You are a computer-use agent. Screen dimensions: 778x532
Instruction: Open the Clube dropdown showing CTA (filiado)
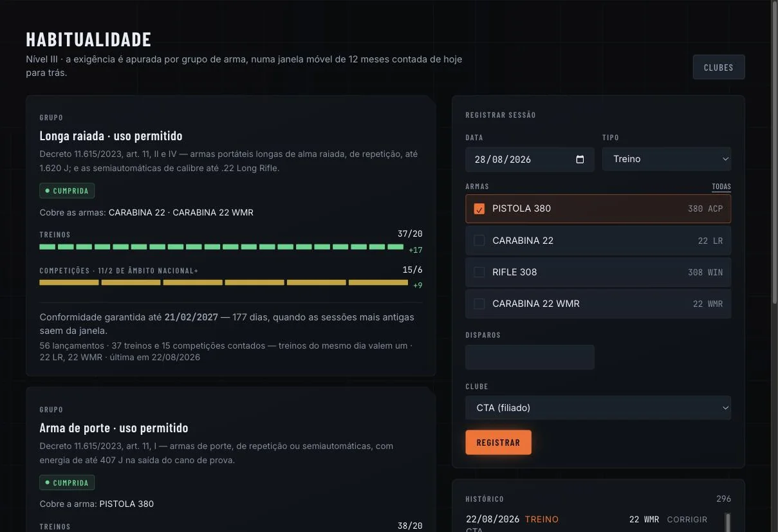click(x=598, y=408)
